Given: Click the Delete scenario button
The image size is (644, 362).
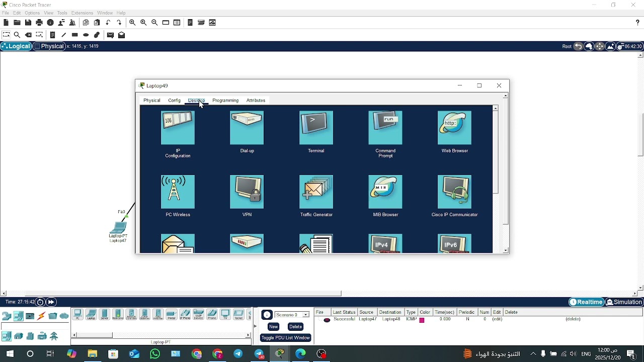Looking at the screenshot, I should [296, 327].
